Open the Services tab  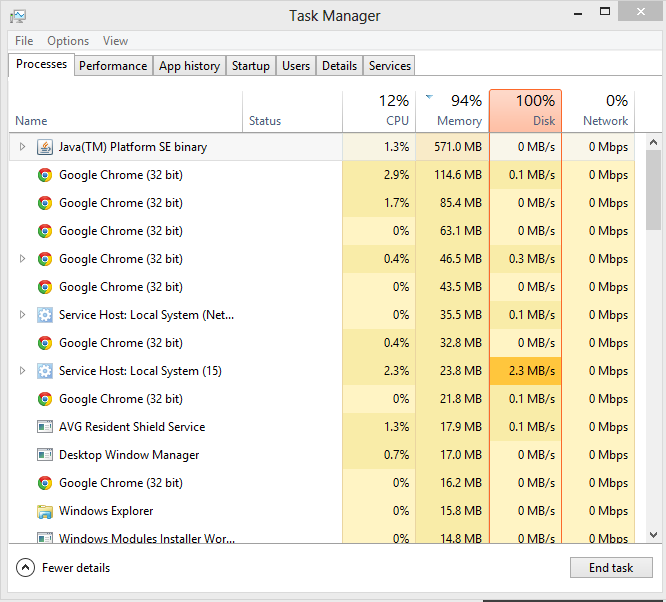(x=389, y=66)
